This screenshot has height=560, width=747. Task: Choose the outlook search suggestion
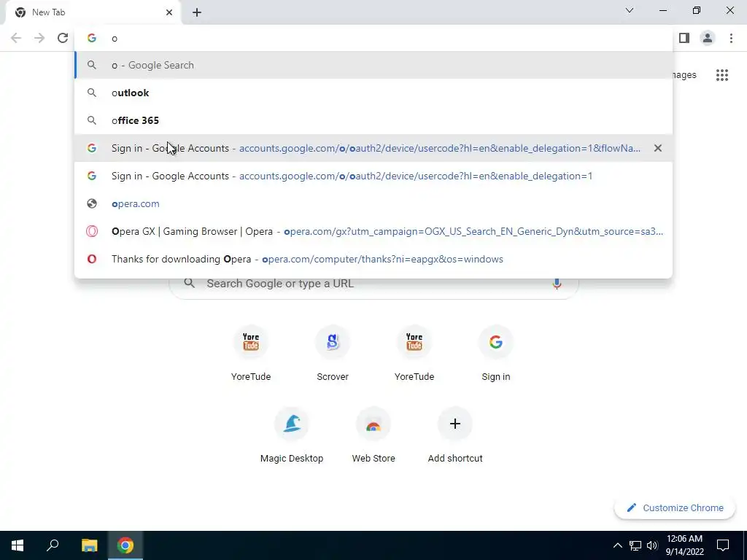(373, 93)
